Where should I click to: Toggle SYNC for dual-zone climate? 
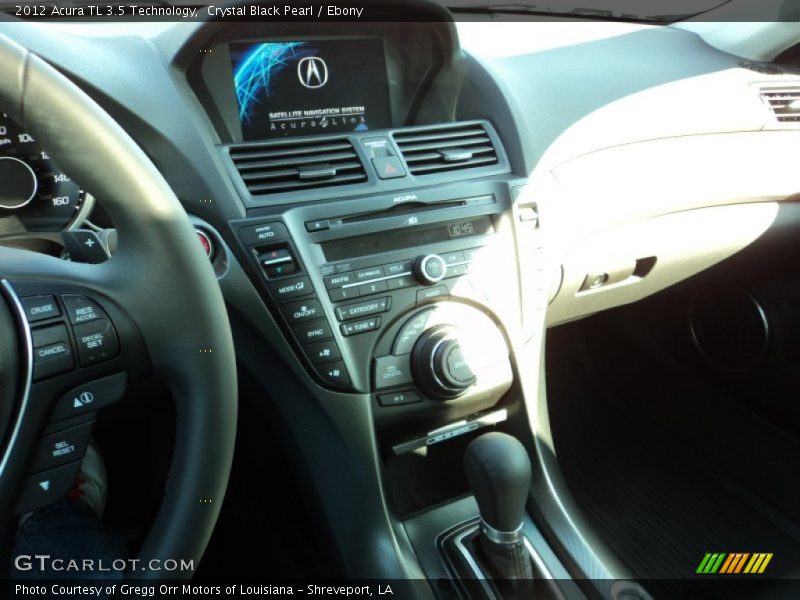click(316, 333)
